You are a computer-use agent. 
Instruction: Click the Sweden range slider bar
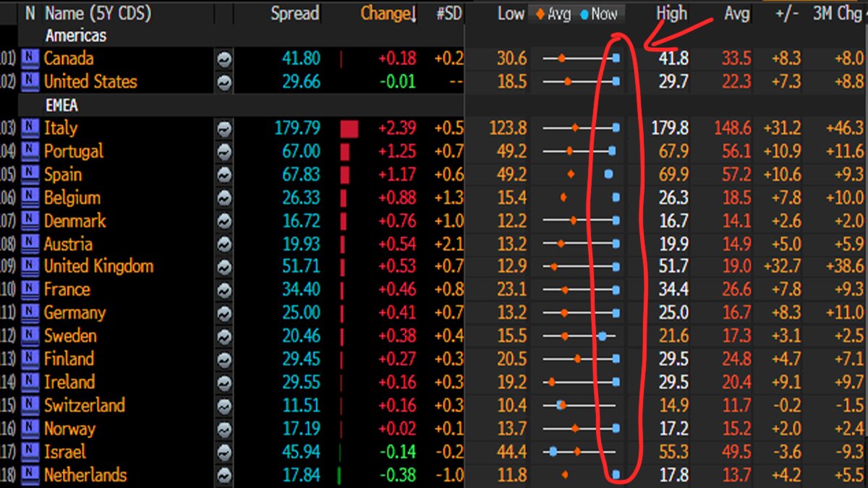[x=581, y=336]
